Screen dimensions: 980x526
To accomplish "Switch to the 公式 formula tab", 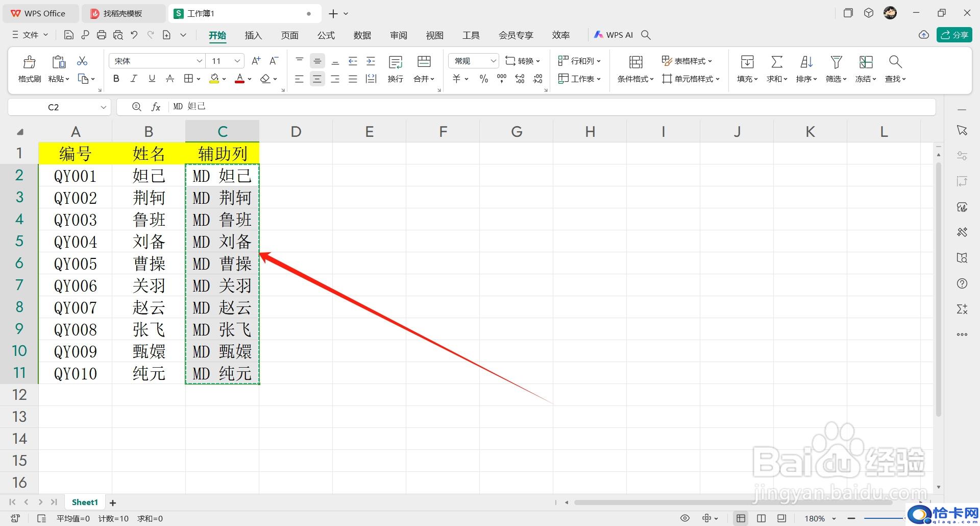I will click(x=326, y=35).
